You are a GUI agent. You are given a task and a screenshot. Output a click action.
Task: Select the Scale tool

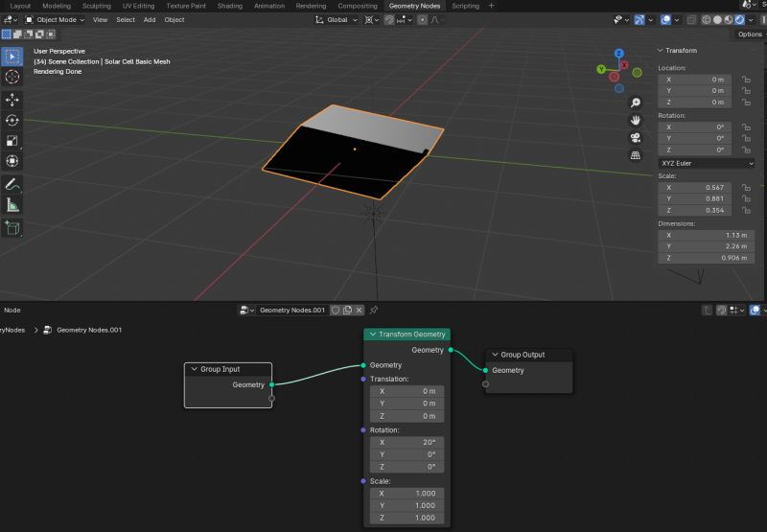coord(12,141)
